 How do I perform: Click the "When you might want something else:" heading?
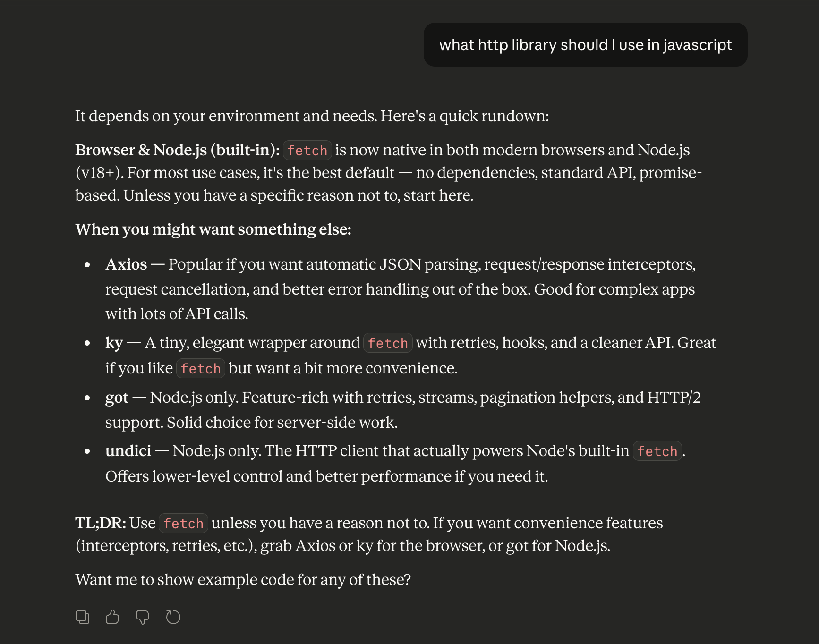[x=213, y=229]
